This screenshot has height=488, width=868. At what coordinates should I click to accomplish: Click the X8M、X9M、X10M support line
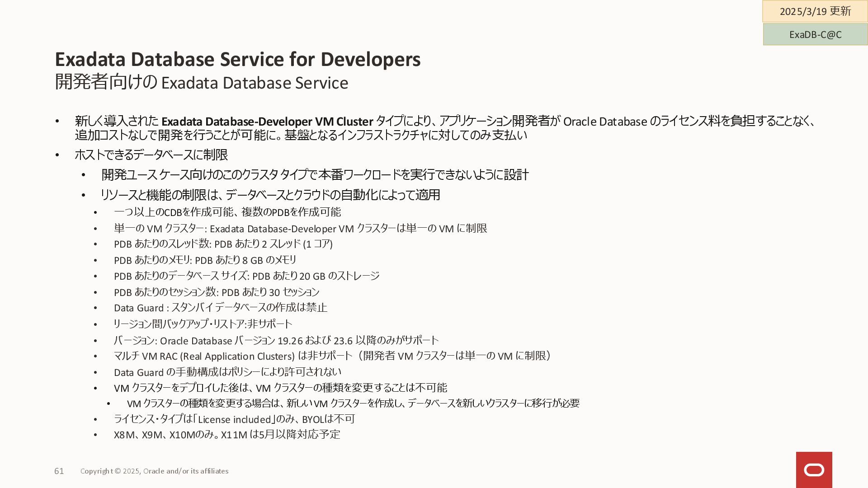(226, 435)
